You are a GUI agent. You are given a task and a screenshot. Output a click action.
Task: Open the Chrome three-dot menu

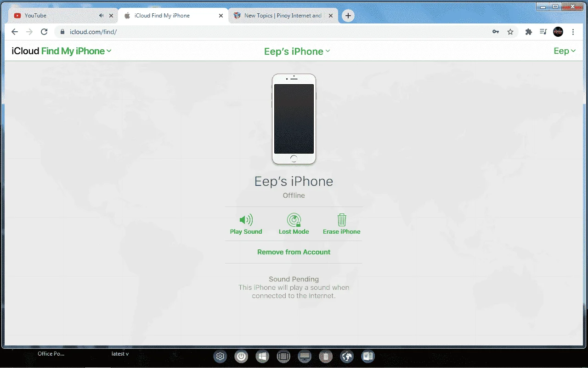(x=573, y=32)
